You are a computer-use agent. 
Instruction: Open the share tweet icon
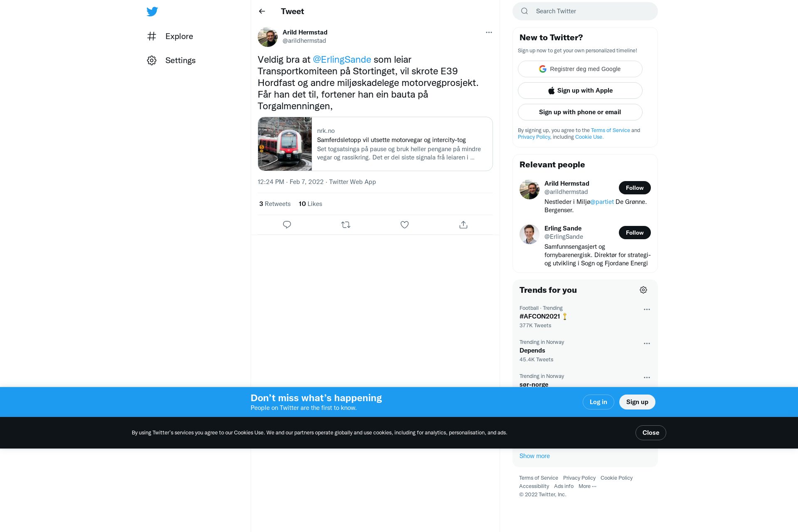(463, 225)
